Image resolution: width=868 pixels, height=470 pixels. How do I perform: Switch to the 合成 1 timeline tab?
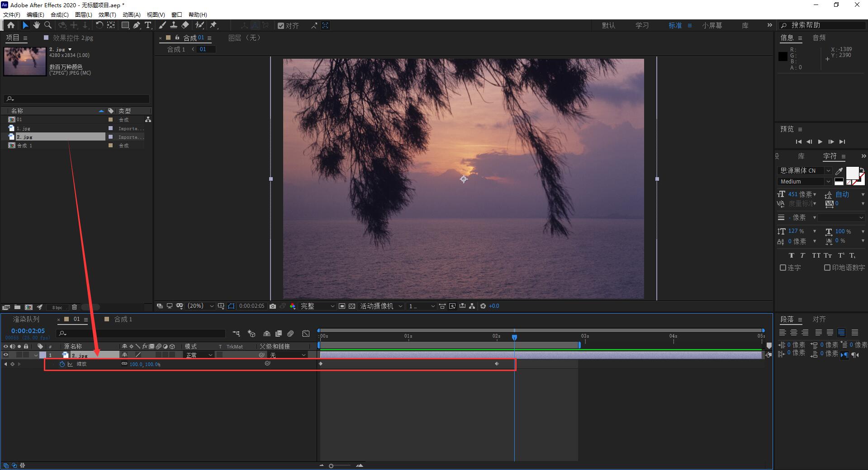click(123, 320)
